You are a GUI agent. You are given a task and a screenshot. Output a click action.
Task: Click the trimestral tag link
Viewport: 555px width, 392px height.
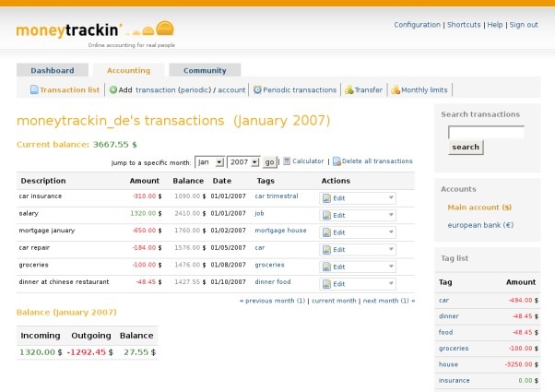282,196
